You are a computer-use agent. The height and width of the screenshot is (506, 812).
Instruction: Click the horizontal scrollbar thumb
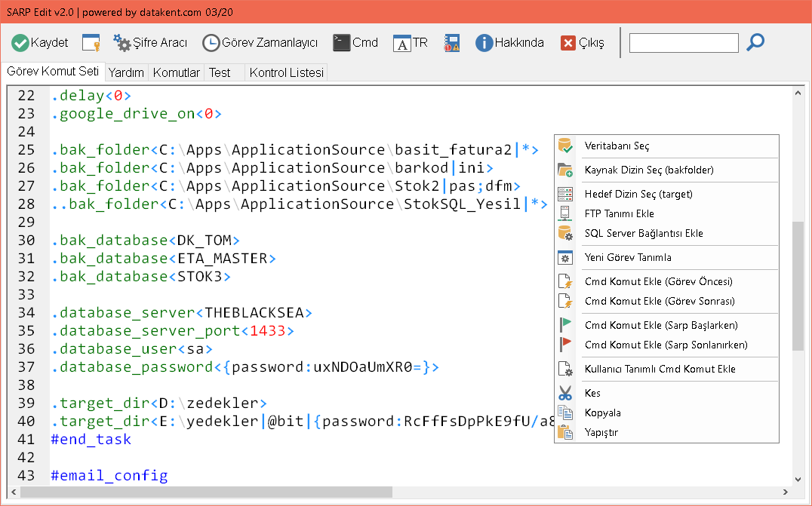(x=206, y=492)
